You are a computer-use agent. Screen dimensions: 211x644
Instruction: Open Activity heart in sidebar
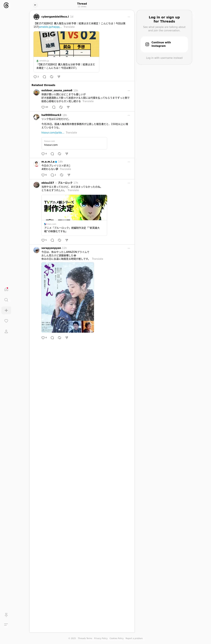[6, 321]
